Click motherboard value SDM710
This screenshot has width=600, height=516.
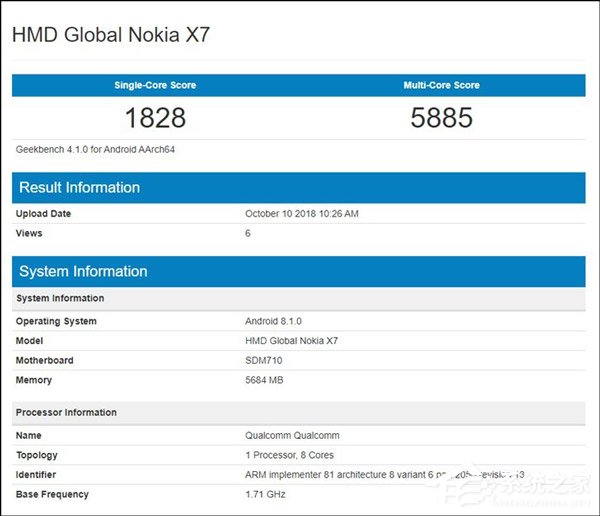[264, 360]
